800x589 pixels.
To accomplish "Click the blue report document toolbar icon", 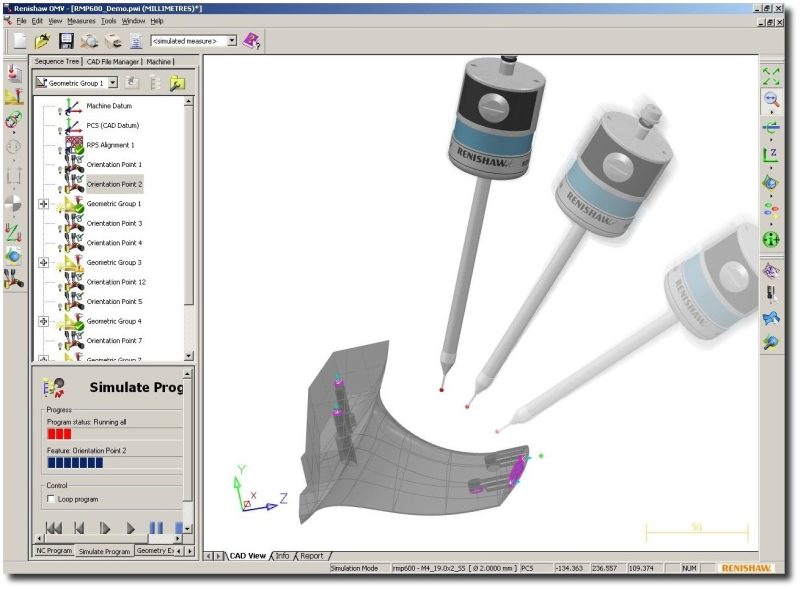I will 136,41.
